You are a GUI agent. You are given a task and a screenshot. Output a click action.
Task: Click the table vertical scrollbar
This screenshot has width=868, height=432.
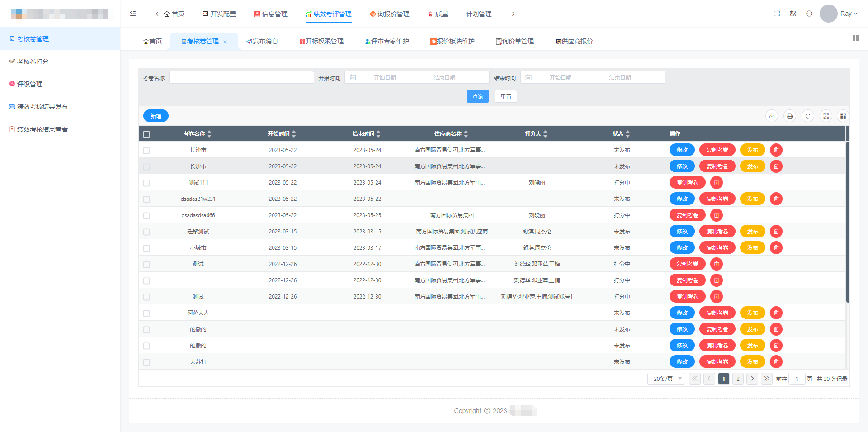[848, 222]
